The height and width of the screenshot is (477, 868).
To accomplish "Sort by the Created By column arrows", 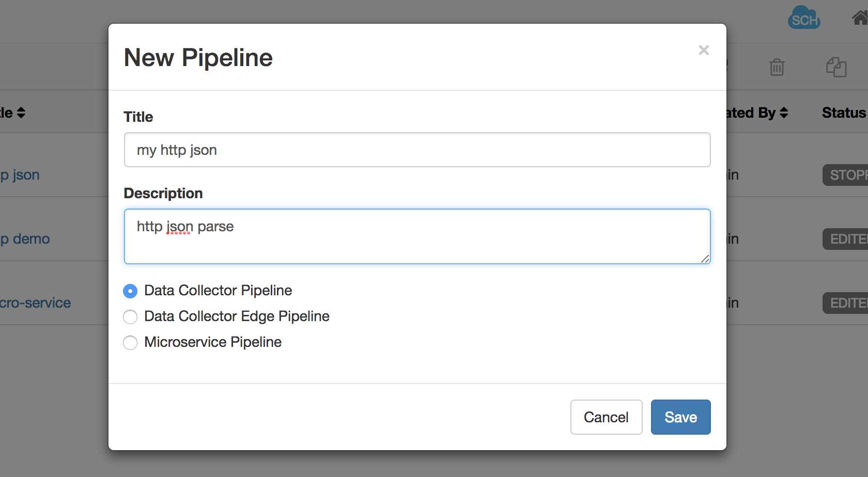I will pos(784,113).
